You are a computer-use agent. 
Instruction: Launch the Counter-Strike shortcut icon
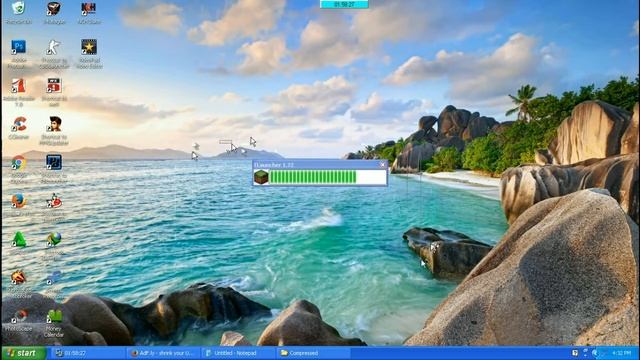(x=53, y=47)
